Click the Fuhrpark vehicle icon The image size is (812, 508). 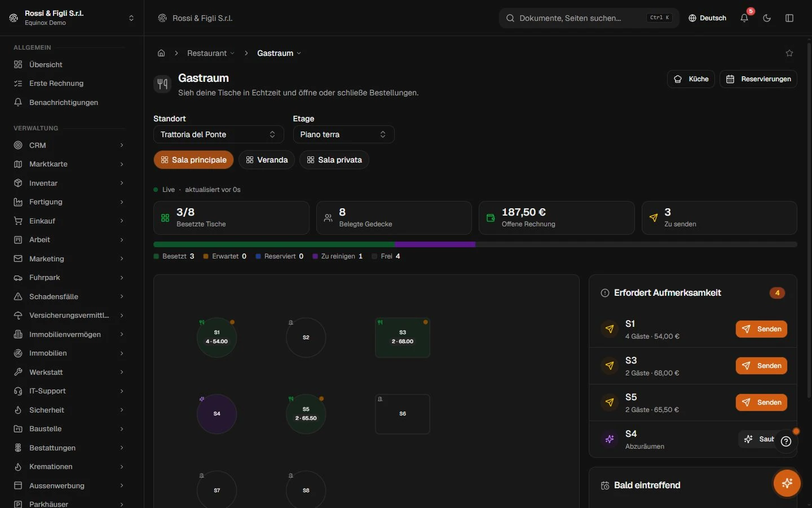pos(18,278)
